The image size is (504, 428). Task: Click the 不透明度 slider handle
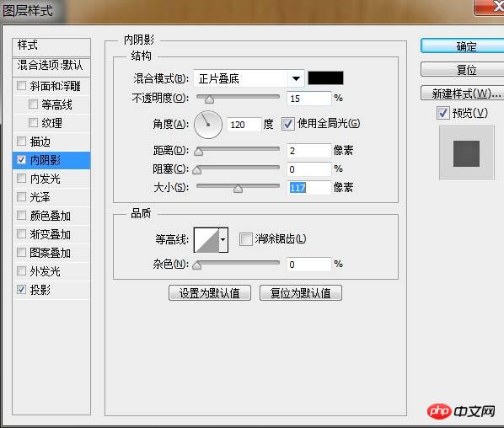coord(209,99)
